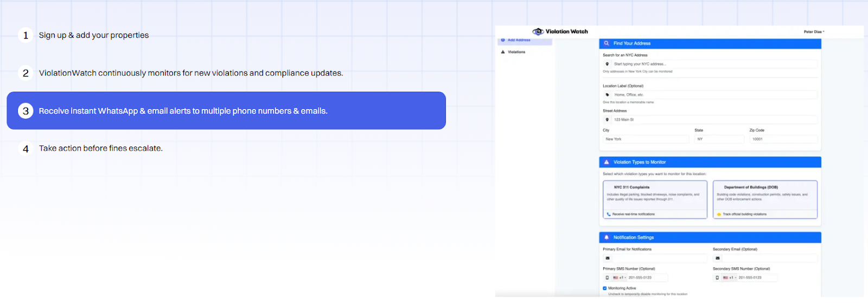868x303 pixels.
Task: Click the envelope icon in Secondary Email field
Action: [x=717, y=259]
